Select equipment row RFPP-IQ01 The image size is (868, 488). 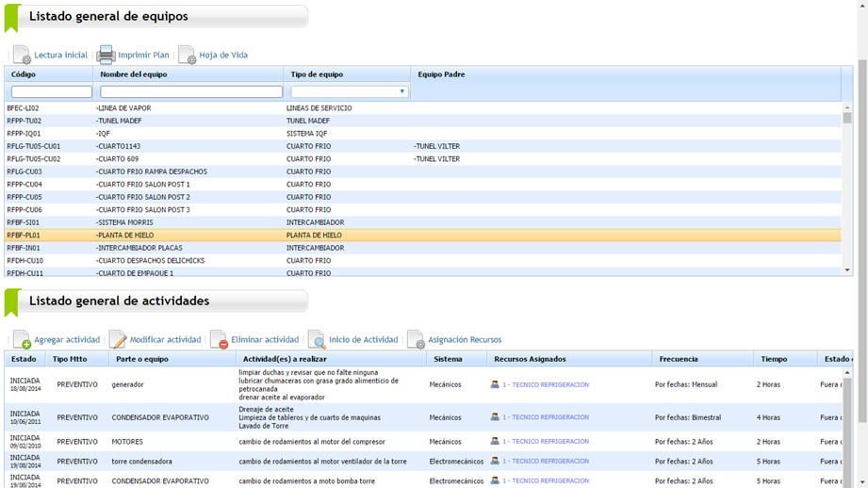423,134
